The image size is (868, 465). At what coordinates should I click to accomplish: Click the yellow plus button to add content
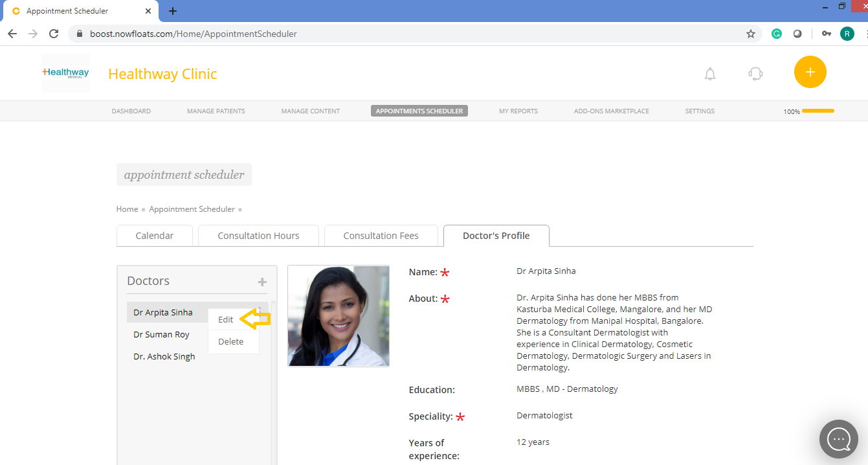pyautogui.click(x=810, y=72)
